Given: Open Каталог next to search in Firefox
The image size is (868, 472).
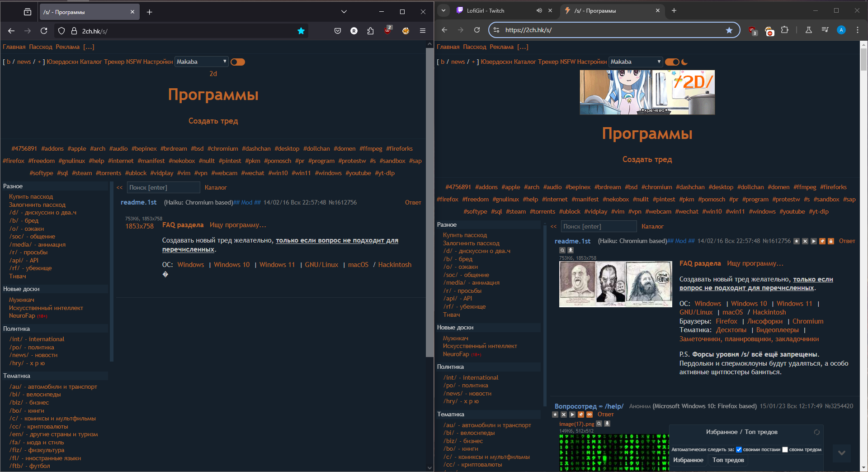Looking at the screenshot, I should click(216, 187).
